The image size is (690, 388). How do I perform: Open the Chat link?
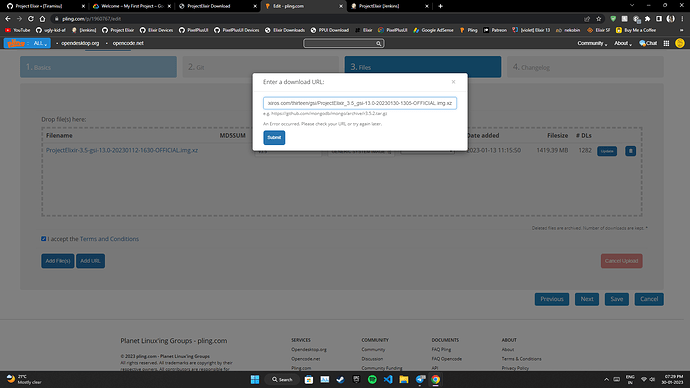pyautogui.click(x=648, y=43)
